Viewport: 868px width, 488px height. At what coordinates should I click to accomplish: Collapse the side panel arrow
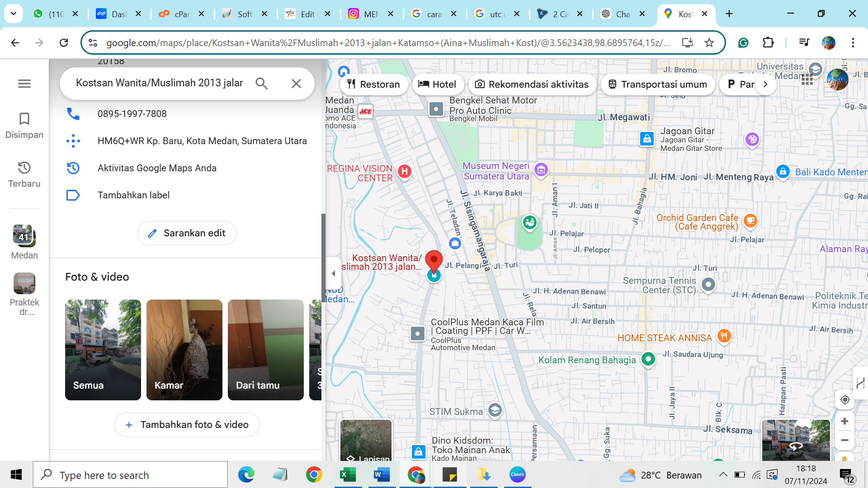(334, 273)
